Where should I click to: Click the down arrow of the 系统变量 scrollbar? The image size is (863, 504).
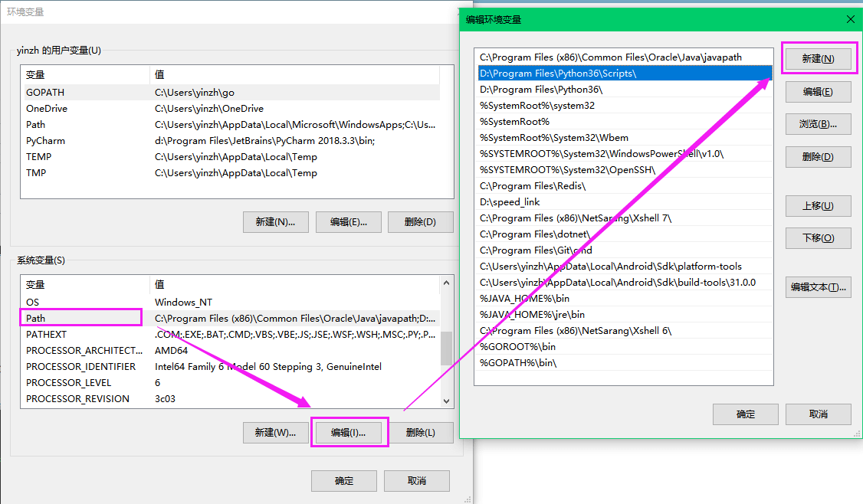(x=445, y=401)
